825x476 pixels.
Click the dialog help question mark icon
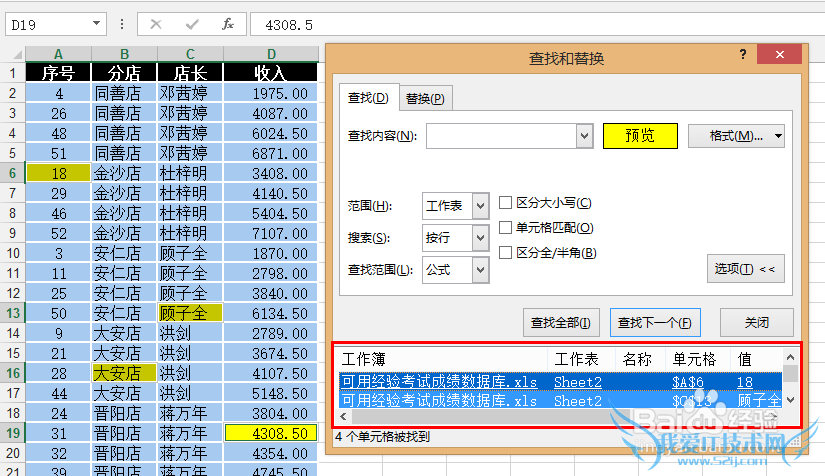pos(743,56)
